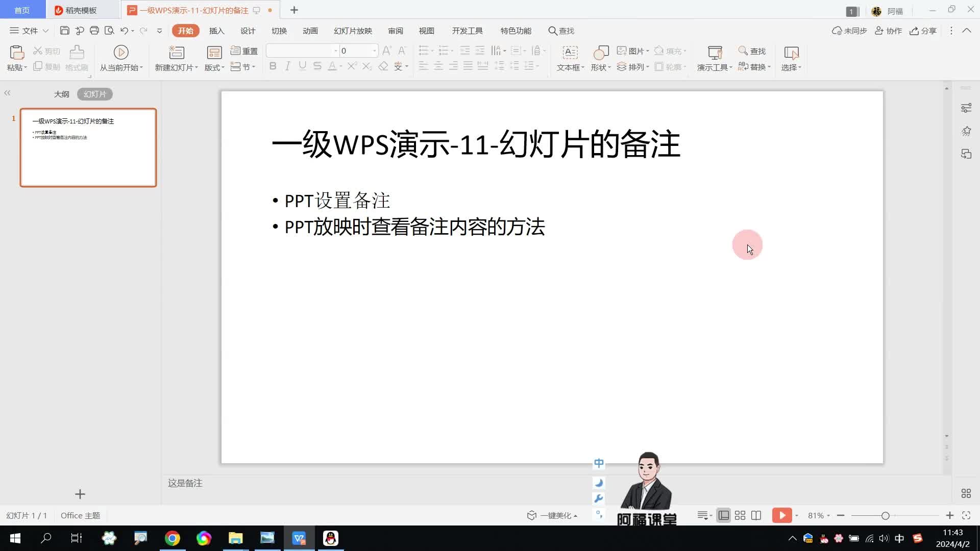Start slideshow with orange play button

(781, 515)
